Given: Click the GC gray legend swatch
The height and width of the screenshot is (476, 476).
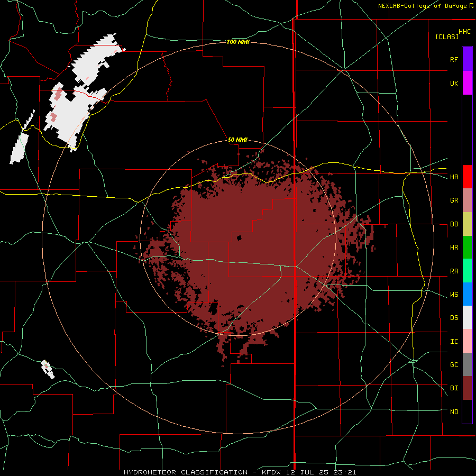Looking at the screenshot, I should tap(467, 364).
